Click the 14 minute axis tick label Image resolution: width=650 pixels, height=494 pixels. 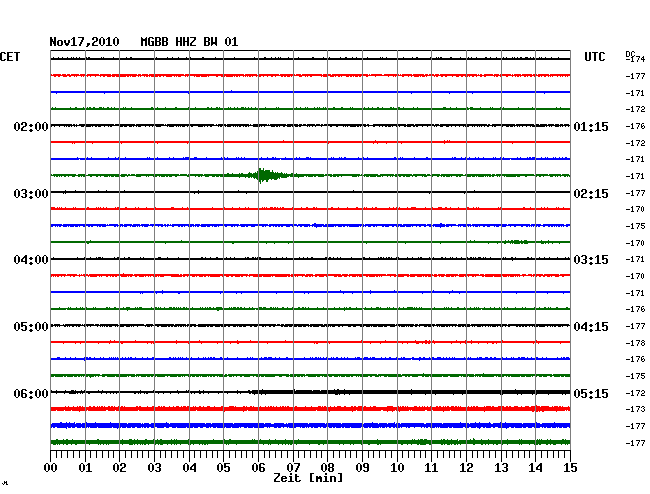535,467
